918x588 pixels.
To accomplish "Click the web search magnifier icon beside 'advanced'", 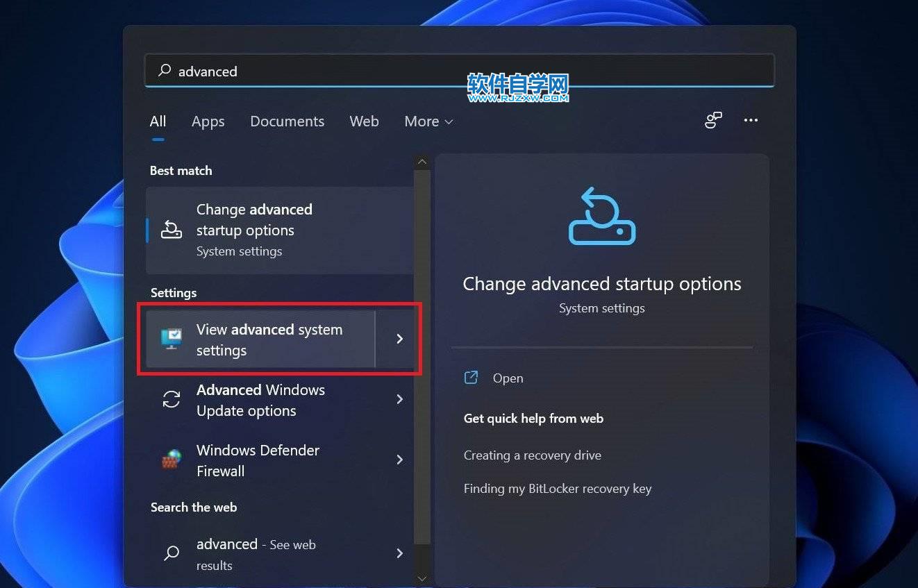I will tap(171, 553).
